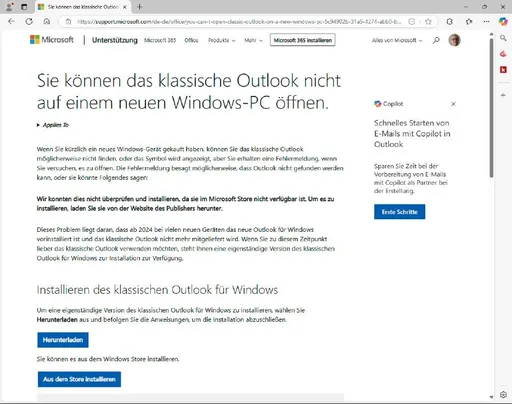512x404 pixels.
Task: Open the Microsoft 365 nav link
Action: [160, 40]
